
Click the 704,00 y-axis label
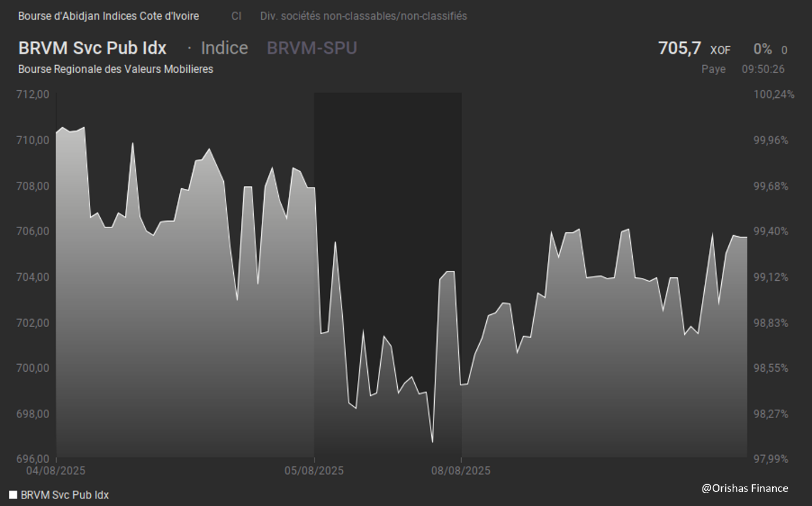(34, 277)
